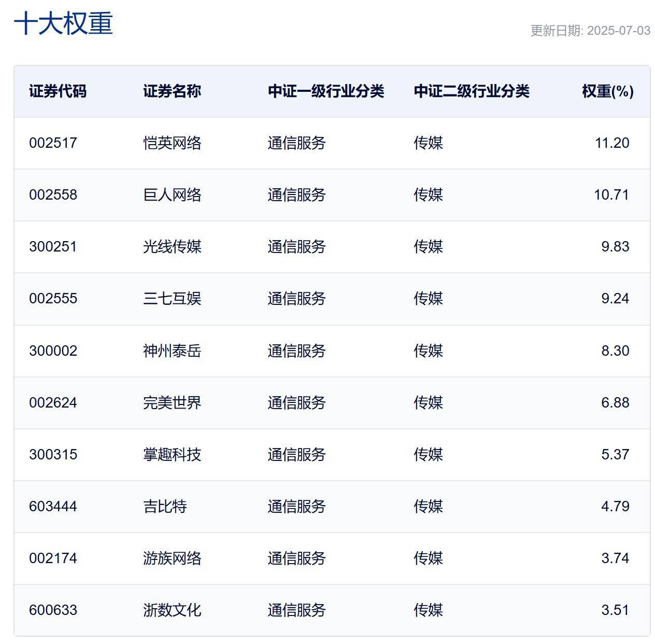Select security name 巨人网络
The image size is (655, 644).
pos(172,195)
